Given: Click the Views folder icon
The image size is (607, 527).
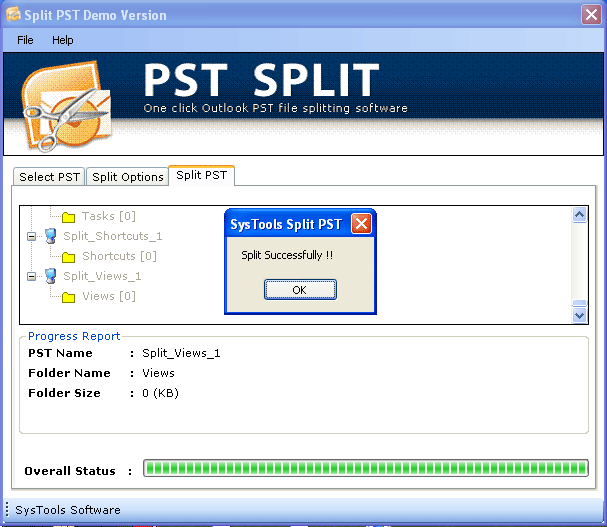Looking at the screenshot, I should click(69, 297).
